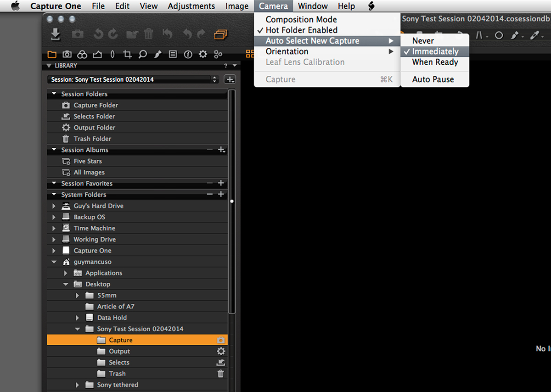Rotate image left with the toolbar icon

pos(99,34)
